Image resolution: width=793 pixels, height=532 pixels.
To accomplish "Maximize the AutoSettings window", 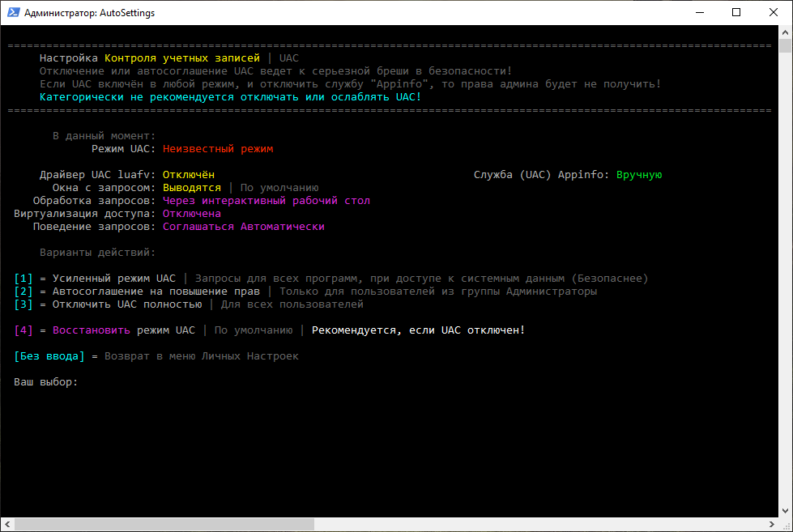I will pos(736,13).
